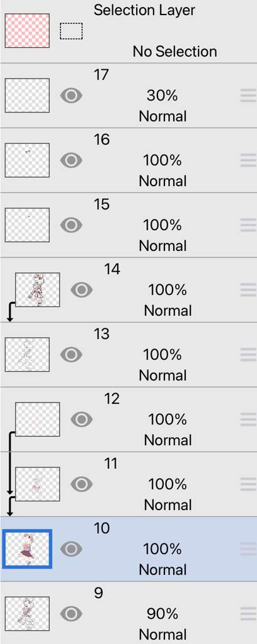
Task: Click the 90% opacity value on layer 9
Action: 162,614
